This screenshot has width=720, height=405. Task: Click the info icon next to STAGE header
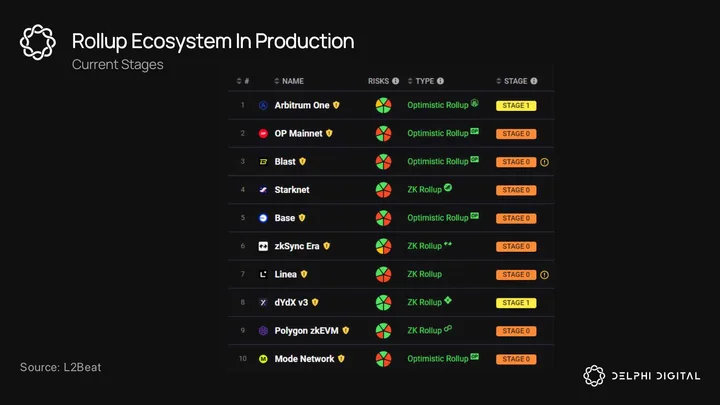pos(534,81)
